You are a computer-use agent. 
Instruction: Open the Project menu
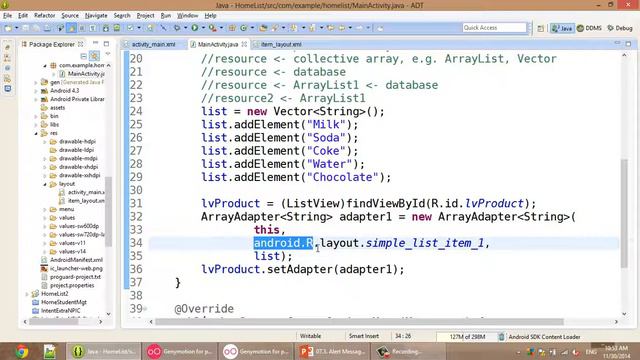145,16
